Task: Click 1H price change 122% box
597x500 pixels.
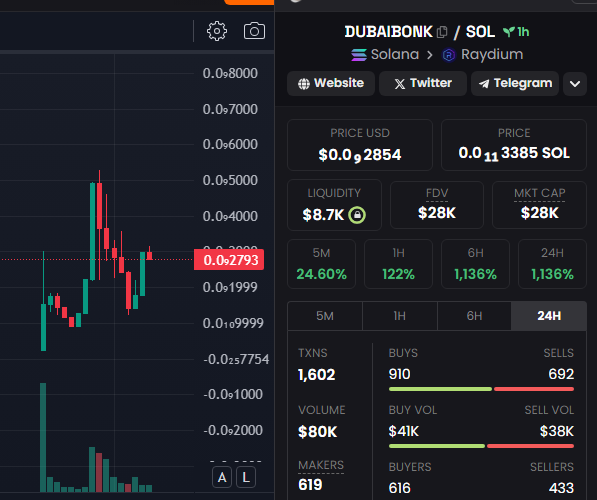Action: tap(398, 264)
